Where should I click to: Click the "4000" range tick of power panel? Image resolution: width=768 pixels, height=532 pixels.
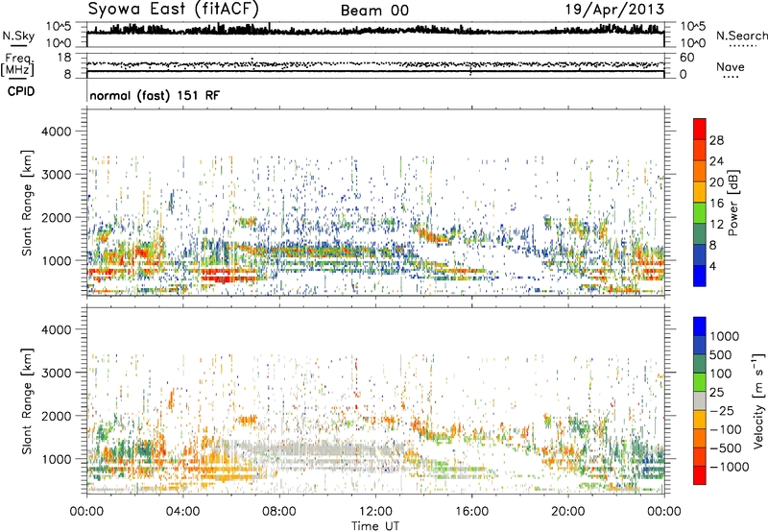(56, 132)
